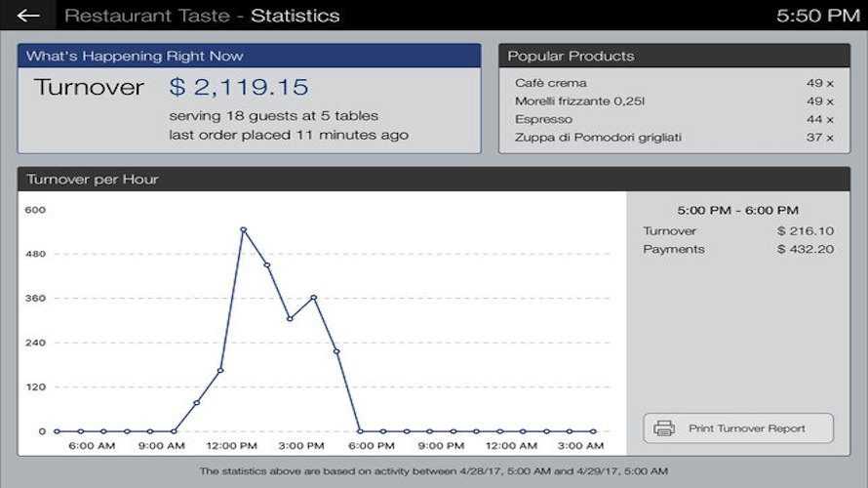Viewport: 868px width, 488px height.
Task: Tap the back arrow icon
Action: coord(29,16)
